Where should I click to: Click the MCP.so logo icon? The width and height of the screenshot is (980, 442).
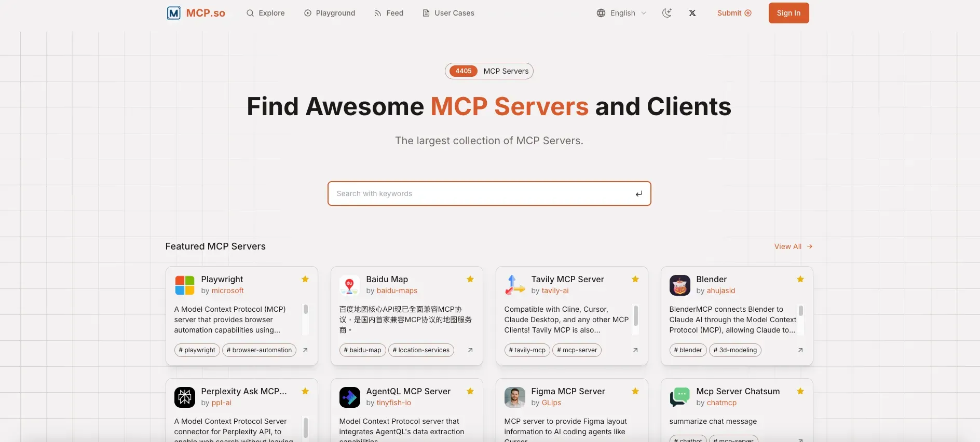coord(173,13)
